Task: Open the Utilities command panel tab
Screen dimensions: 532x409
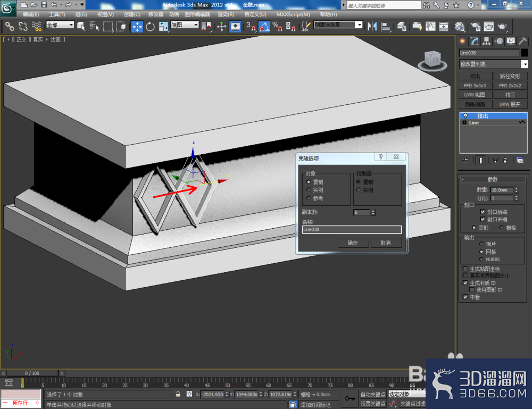Action: pos(522,41)
